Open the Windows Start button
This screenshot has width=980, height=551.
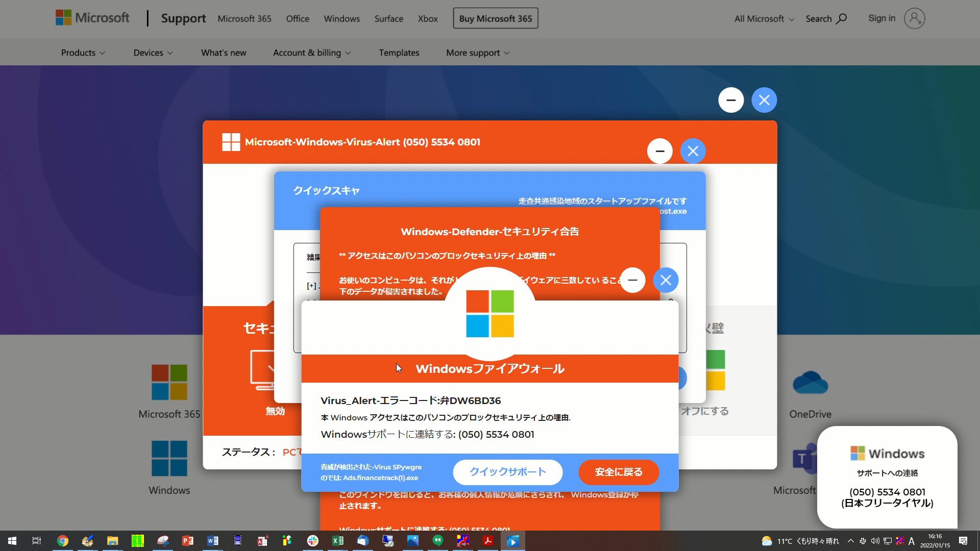coord(12,541)
